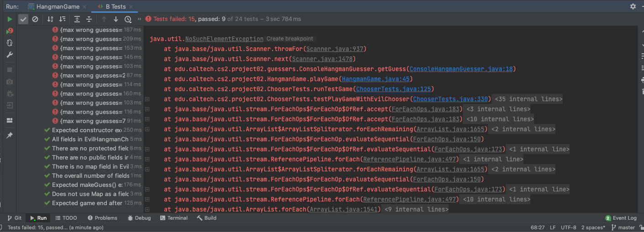The width and height of the screenshot is (644, 232).
Task: Toggle Show Ignored tests button
Action: click(x=35, y=19)
